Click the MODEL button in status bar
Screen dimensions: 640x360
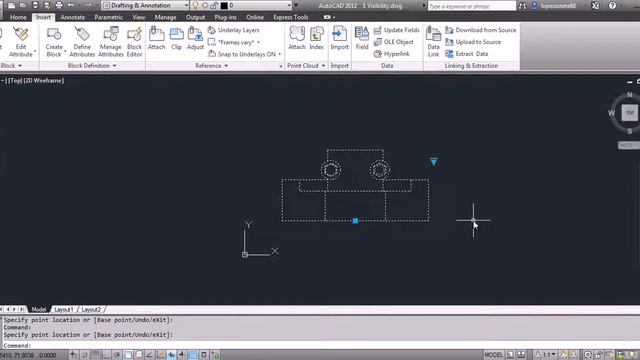tap(493, 355)
